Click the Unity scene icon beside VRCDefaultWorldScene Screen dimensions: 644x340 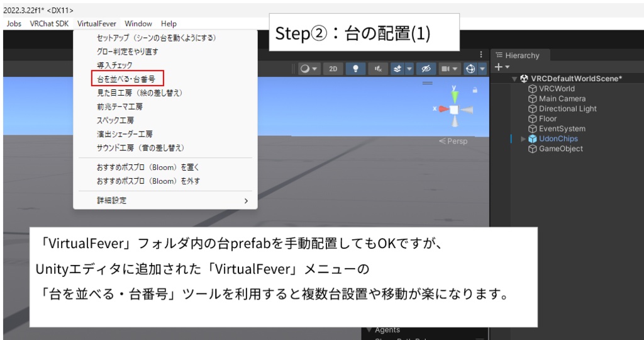[x=524, y=79]
